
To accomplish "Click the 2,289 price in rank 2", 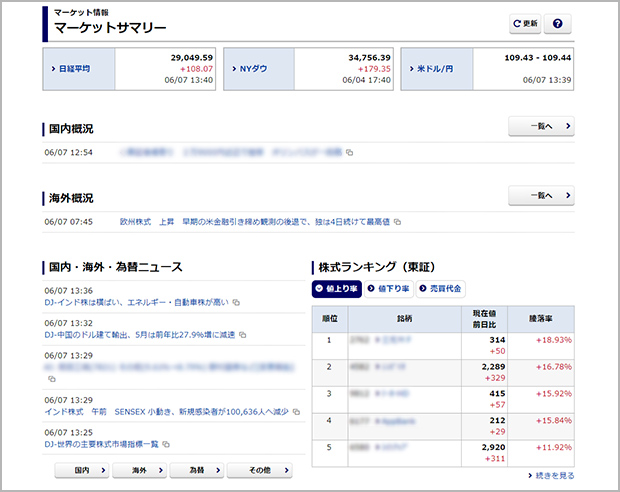I will pyautogui.click(x=493, y=367).
